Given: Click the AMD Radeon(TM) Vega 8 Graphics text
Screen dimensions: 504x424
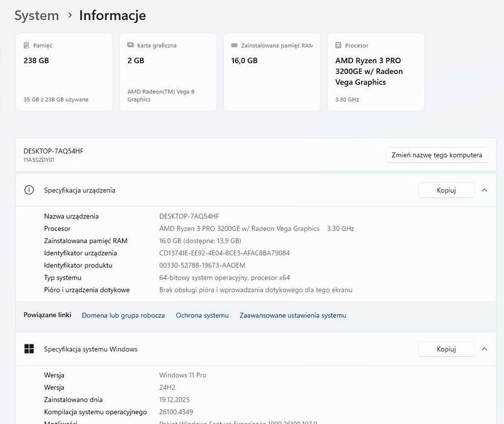Looking at the screenshot, I should (x=161, y=95).
